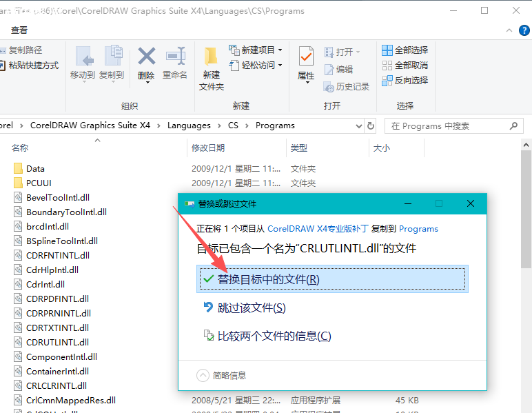Click CorelDRAW Graphics Suite X4 in breadcrumb
The image size is (532, 413).
coord(90,125)
